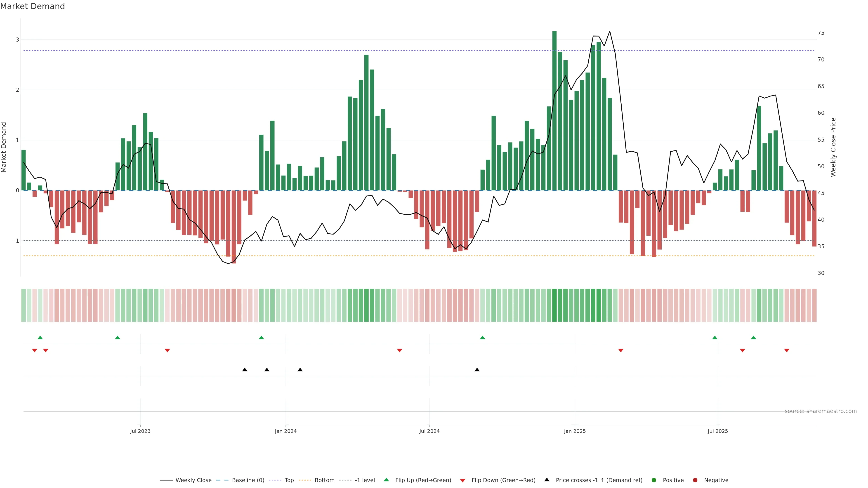
Task: Click the darkest green heatmap strip cell
Action: (554, 305)
